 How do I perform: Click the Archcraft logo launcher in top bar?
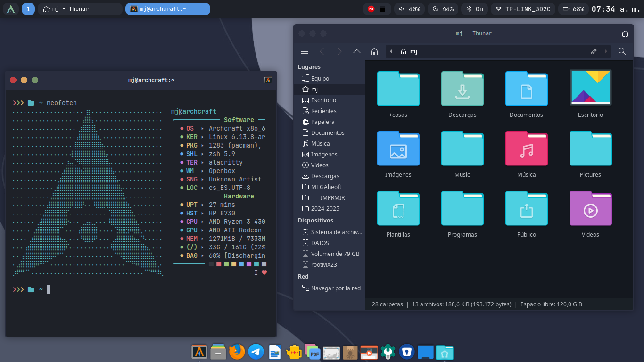pos(11,9)
